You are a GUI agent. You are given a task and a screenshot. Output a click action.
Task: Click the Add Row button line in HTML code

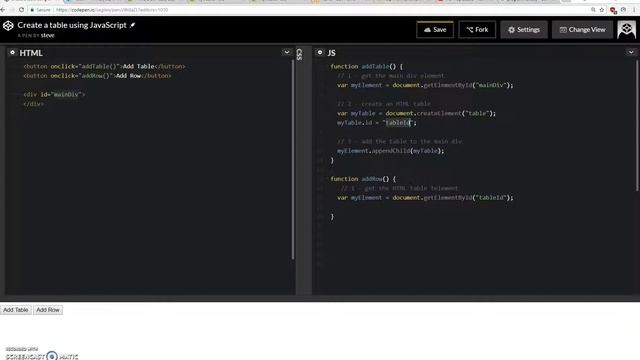coord(97,76)
